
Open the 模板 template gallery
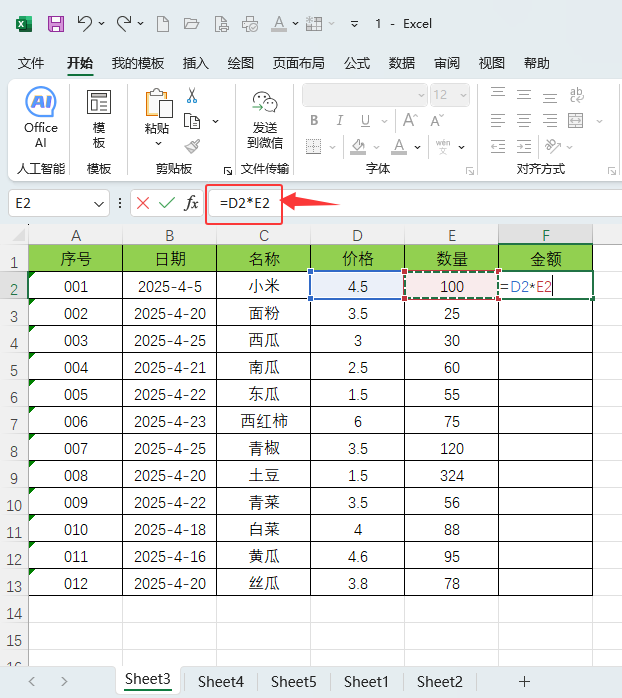coord(99,118)
